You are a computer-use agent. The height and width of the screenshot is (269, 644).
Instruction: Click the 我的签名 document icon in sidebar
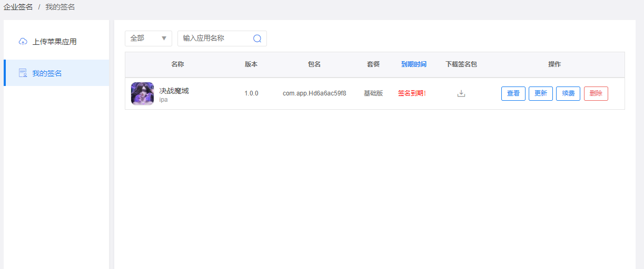23,73
